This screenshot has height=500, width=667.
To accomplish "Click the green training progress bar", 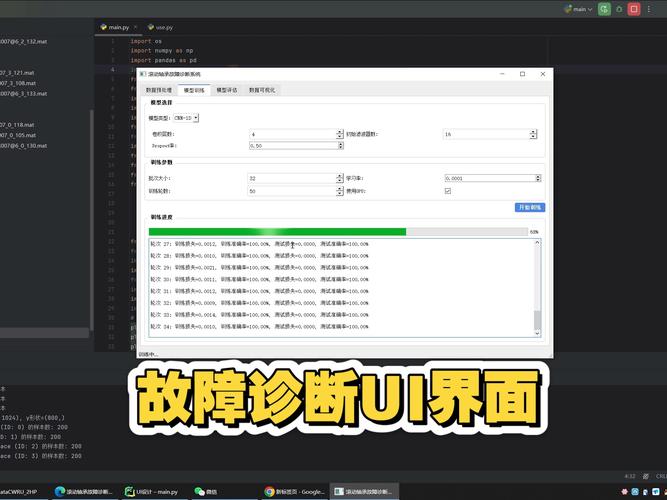I will click(338, 232).
